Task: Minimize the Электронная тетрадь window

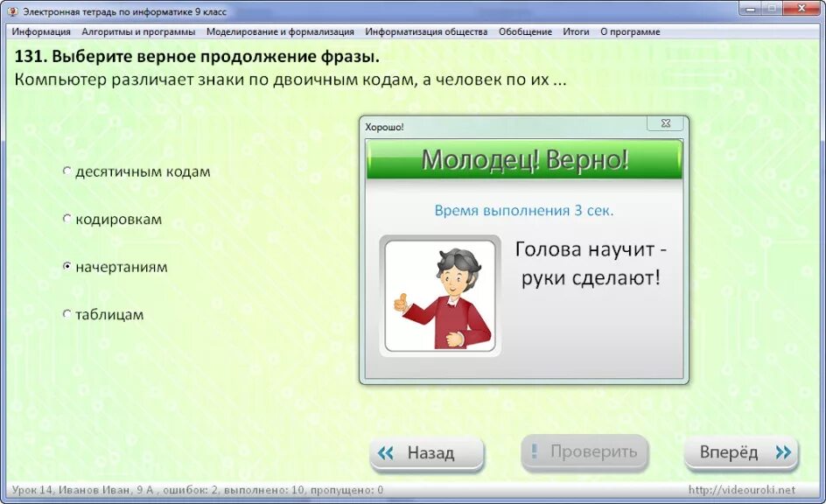Action: click(750, 9)
